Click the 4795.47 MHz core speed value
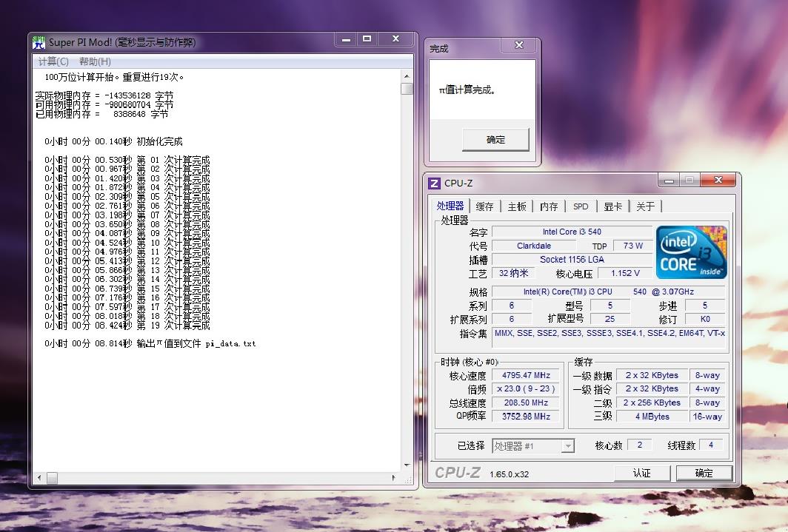The image size is (788, 532). pyautogui.click(x=526, y=375)
